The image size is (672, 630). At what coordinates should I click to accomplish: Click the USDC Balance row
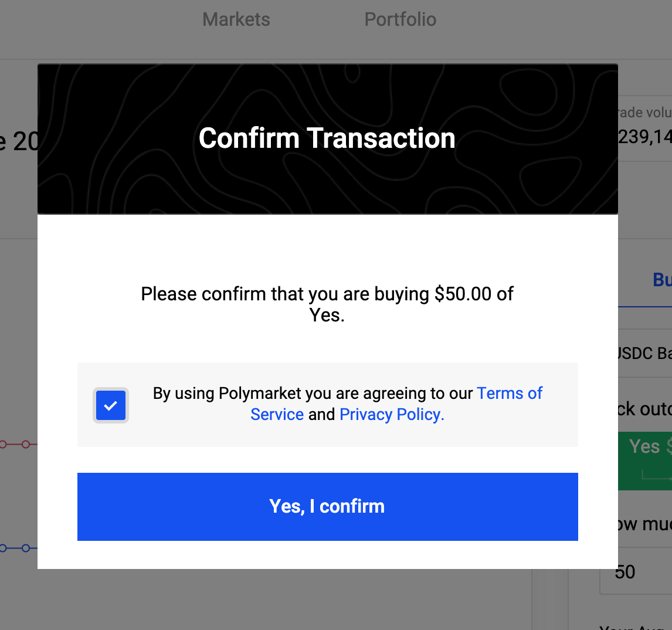645,353
